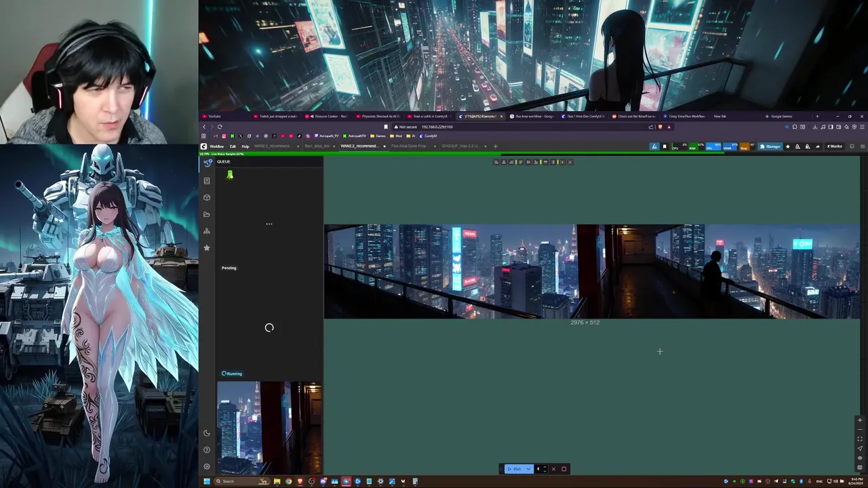This screenshot has height=488, width=868.
Task: Open the ComfyUI bookmark
Action: (428, 136)
